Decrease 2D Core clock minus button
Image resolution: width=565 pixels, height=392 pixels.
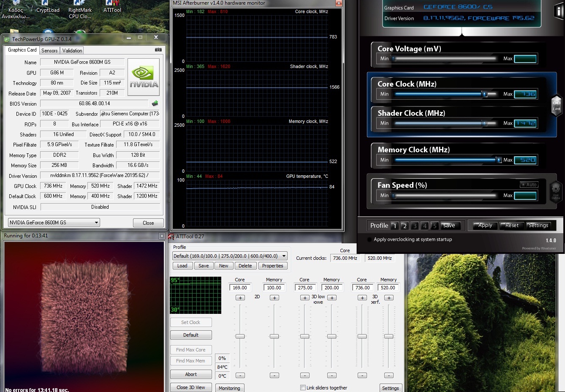click(x=240, y=376)
